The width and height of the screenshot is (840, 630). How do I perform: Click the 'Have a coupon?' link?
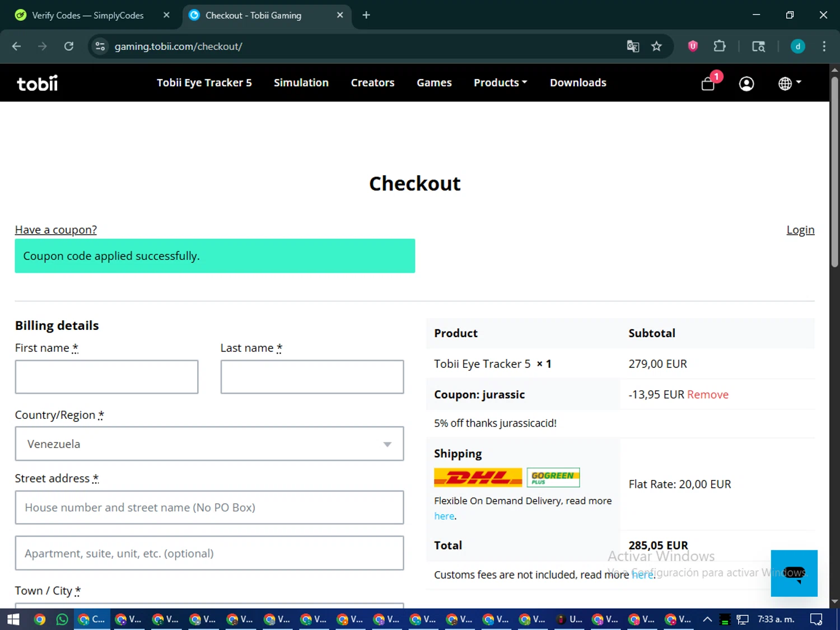(56, 230)
